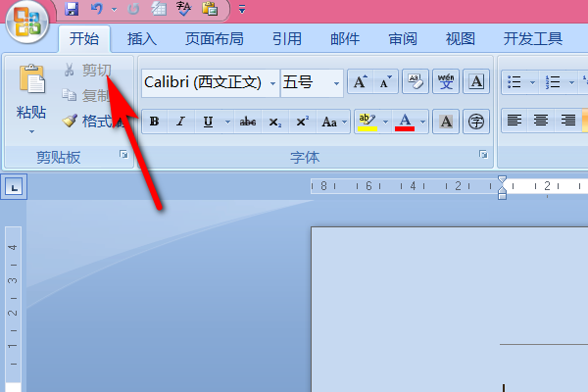Screen dimensions: 588x392
Task: Open the bullet library dropdown arrow
Action: pos(532,82)
